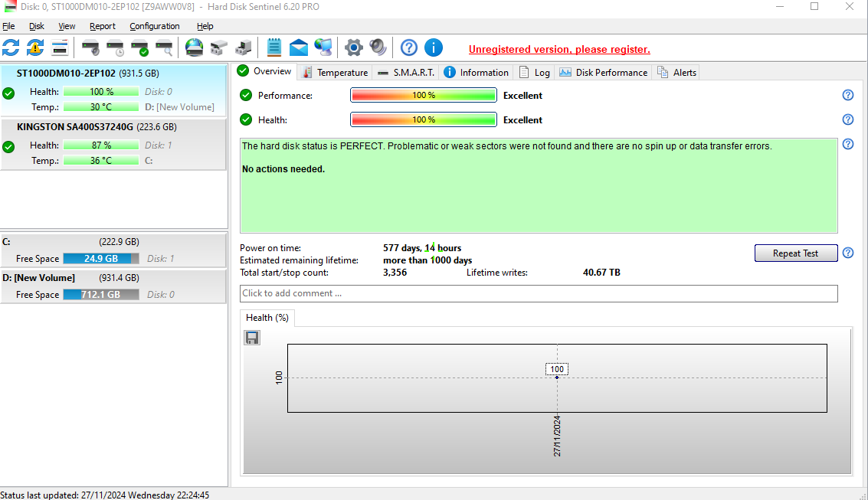Click the start/stop count 3,356 value
The width and height of the screenshot is (868, 500).
click(x=395, y=272)
